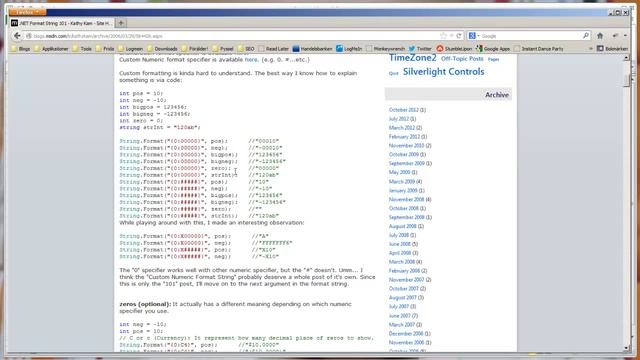Image resolution: width=640 pixels, height=360 pixels.
Task: Reload the page with the refresh icon
Action: (x=459, y=36)
